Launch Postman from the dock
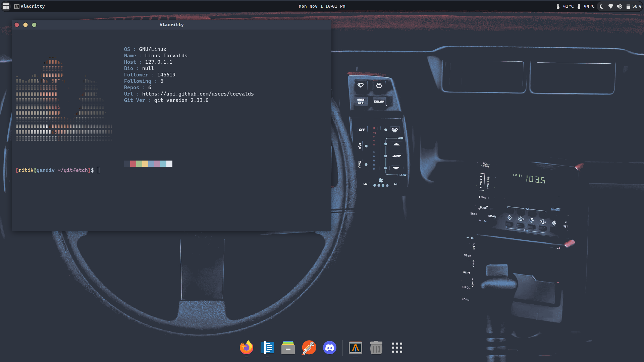This screenshot has height=362, width=644. [309, 348]
